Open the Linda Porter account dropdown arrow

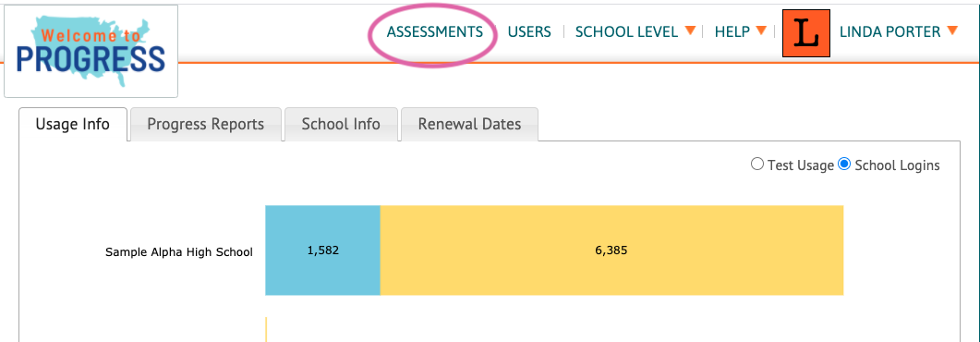[952, 31]
